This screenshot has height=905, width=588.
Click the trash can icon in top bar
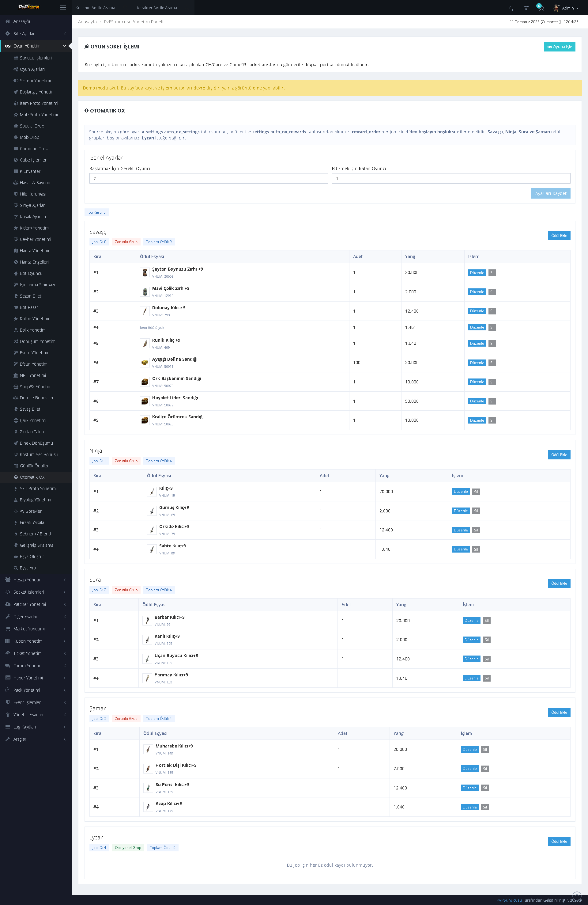coord(511,8)
